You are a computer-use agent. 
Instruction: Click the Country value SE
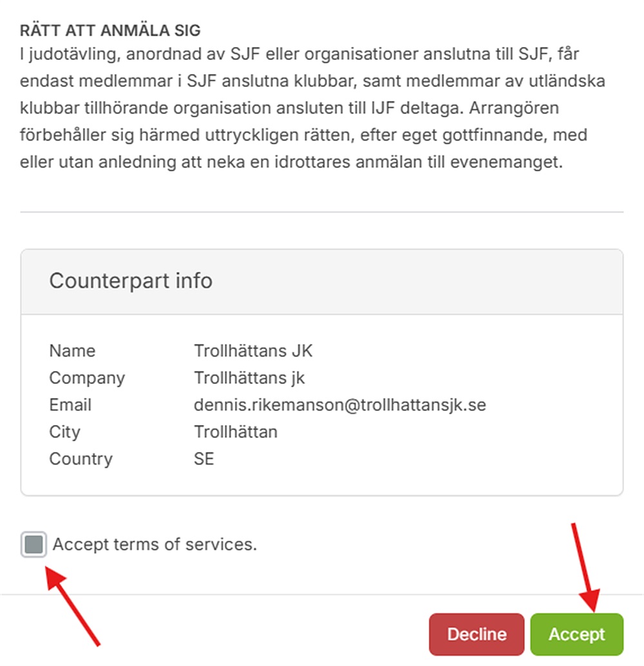[x=204, y=459]
